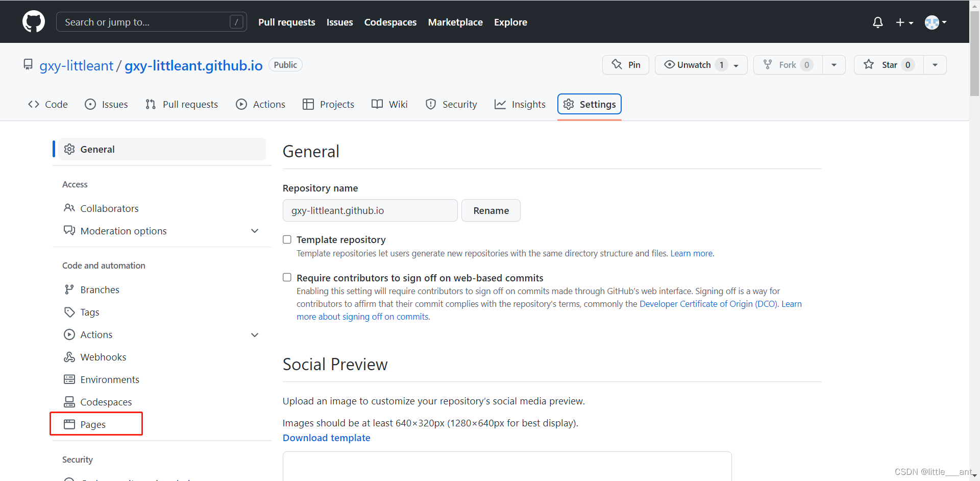980x481 pixels.
Task: Click the Branches git-branch icon
Action: (69, 290)
